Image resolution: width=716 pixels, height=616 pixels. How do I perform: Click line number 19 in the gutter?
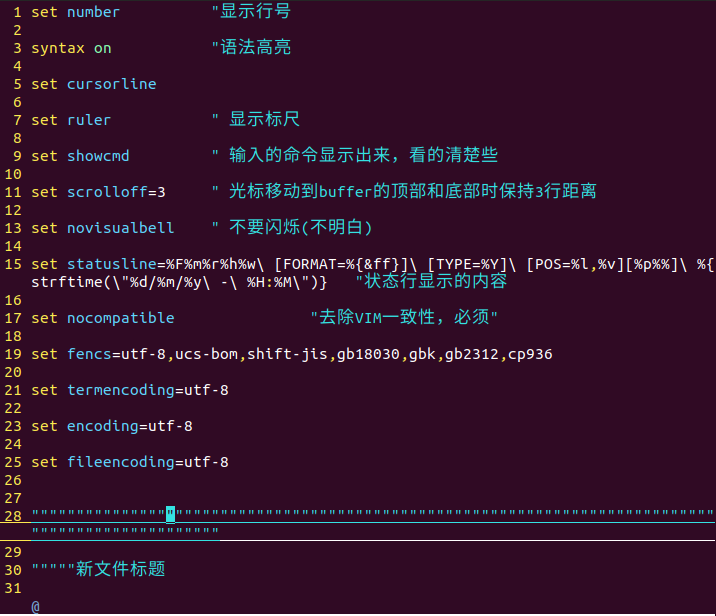[12, 354]
